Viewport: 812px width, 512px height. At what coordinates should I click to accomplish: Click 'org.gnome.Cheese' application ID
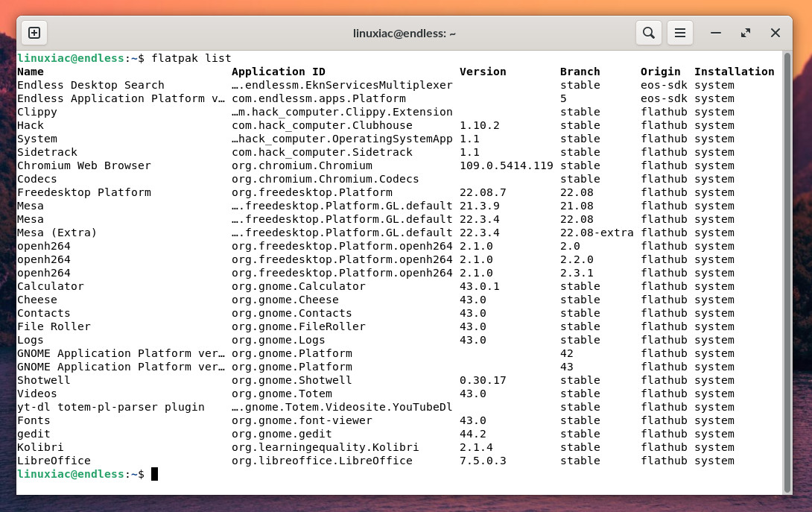285,300
